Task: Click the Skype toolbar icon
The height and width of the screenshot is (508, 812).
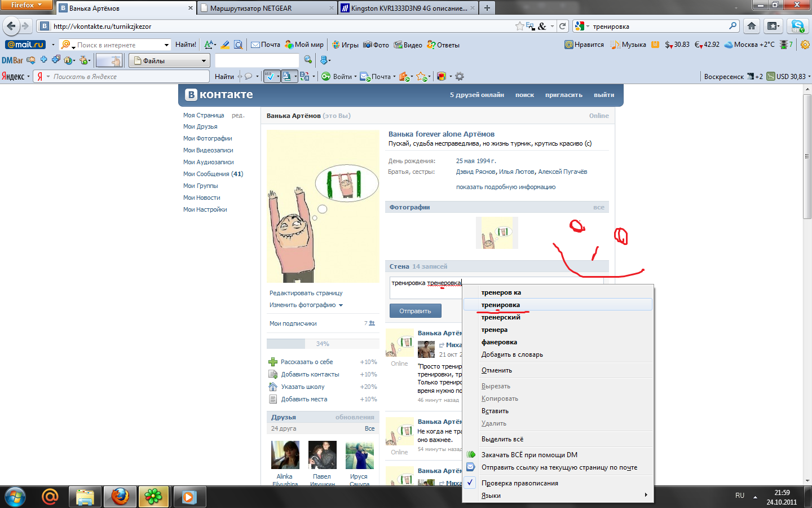Action: pyautogui.click(x=798, y=26)
